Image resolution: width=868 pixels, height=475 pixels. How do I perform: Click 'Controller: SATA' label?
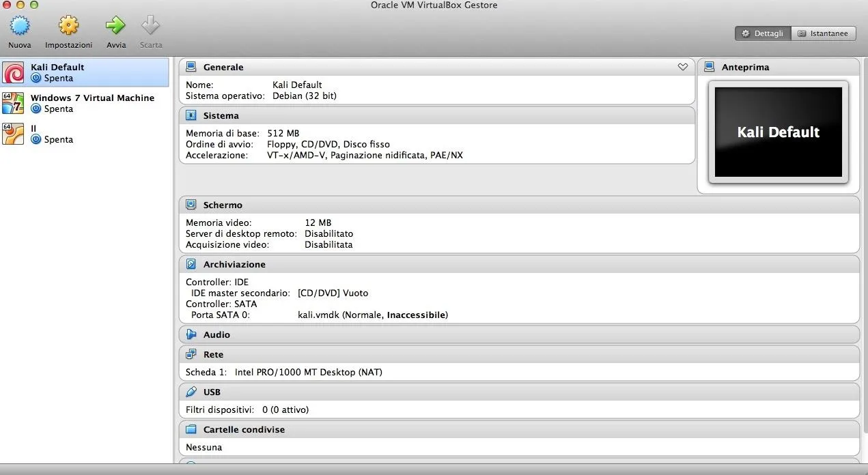pos(221,304)
